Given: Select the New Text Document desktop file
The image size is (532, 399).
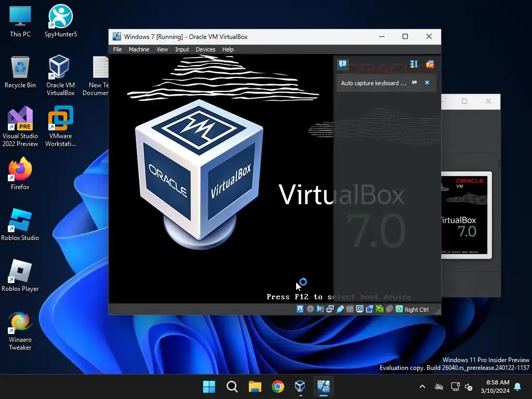Looking at the screenshot, I should pos(97,76).
